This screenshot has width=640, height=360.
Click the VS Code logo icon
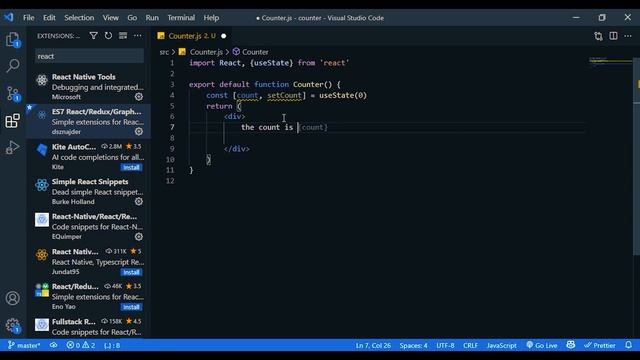tap(9, 18)
